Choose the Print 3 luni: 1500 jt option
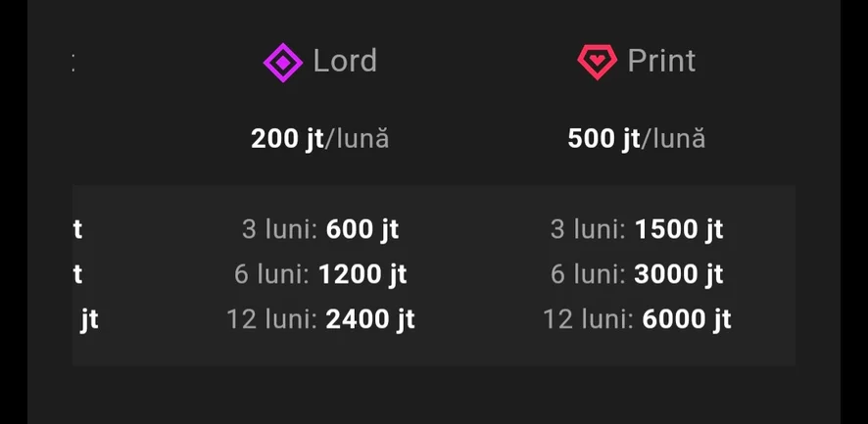Viewport: 868px width, 424px height. coord(637,230)
